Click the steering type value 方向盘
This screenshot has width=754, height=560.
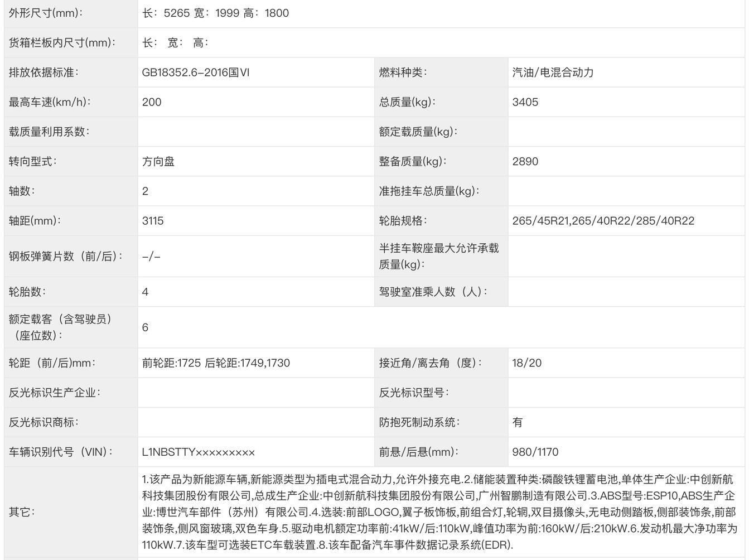pyautogui.click(x=158, y=162)
